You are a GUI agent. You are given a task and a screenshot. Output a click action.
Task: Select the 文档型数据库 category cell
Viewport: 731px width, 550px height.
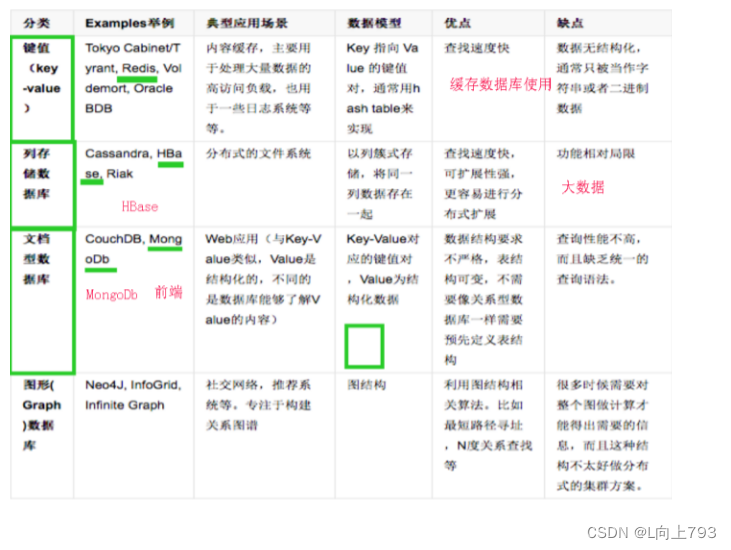[41, 300]
